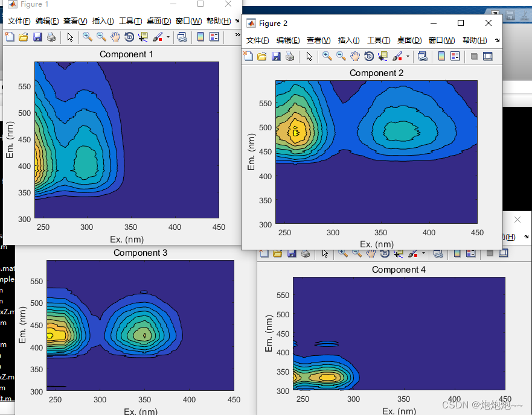This screenshot has height=415, width=532.
Task: Click Link Plot icon in Component 4 window
Action: tap(438, 253)
